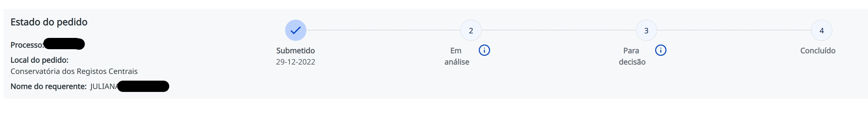Screen dimensions: 868x118
Task: Click progress line between Submetido and step 2
Action: click(383, 30)
